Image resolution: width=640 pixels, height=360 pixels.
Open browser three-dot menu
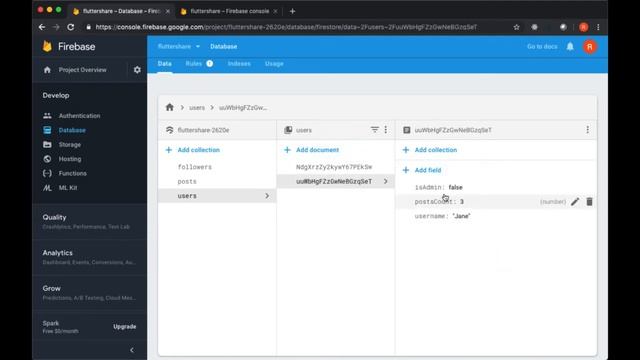[x=598, y=27]
